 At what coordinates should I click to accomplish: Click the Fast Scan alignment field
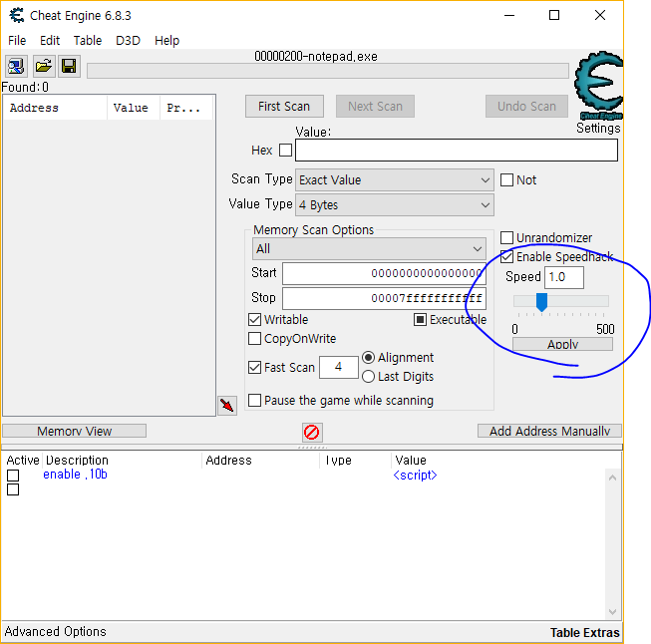click(x=338, y=367)
